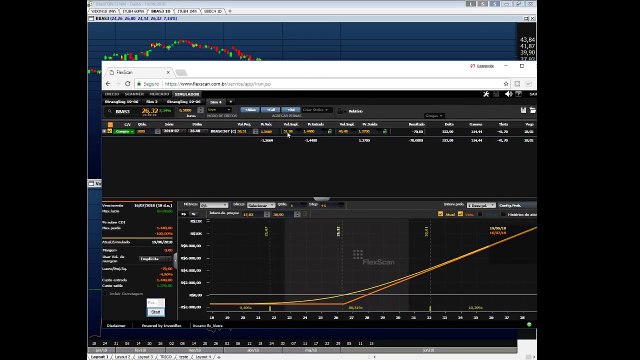Open Compra buy/sell dropdown

(124, 131)
